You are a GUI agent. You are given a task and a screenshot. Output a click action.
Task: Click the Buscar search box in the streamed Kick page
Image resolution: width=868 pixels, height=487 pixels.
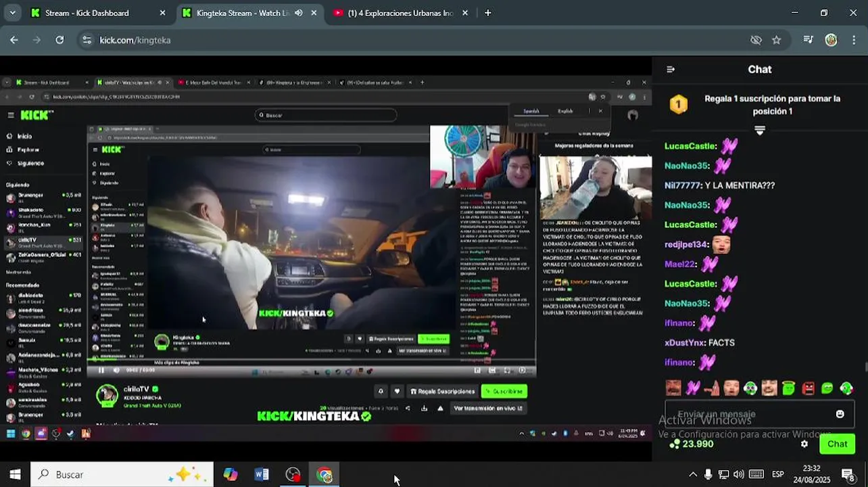326,115
